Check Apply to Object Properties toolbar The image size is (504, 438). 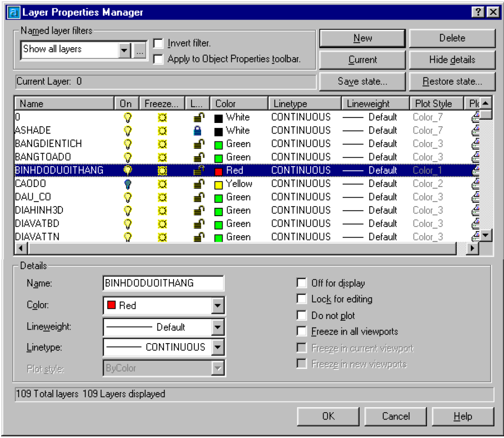coord(158,59)
